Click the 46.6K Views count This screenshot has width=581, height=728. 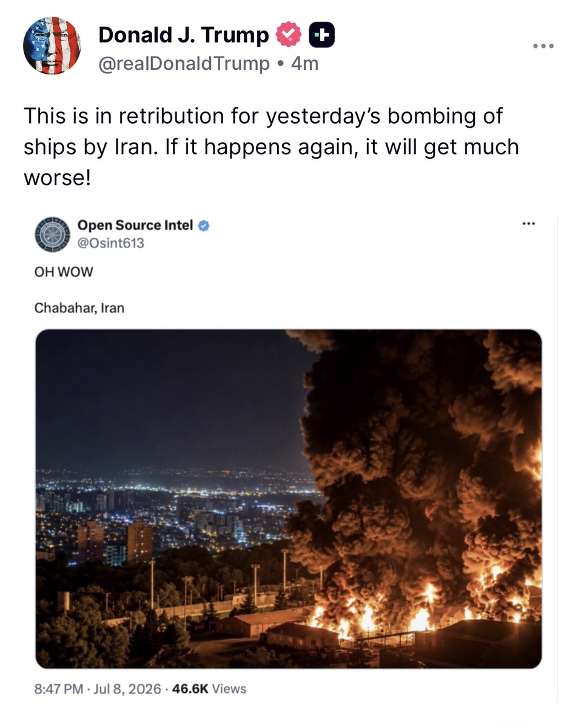click(210, 689)
